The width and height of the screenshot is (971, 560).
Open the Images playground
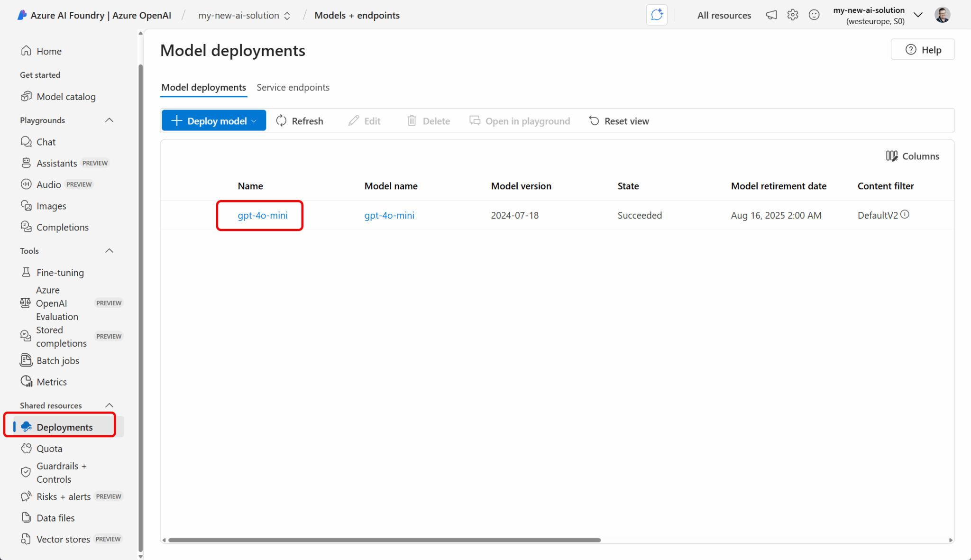click(x=51, y=205)
